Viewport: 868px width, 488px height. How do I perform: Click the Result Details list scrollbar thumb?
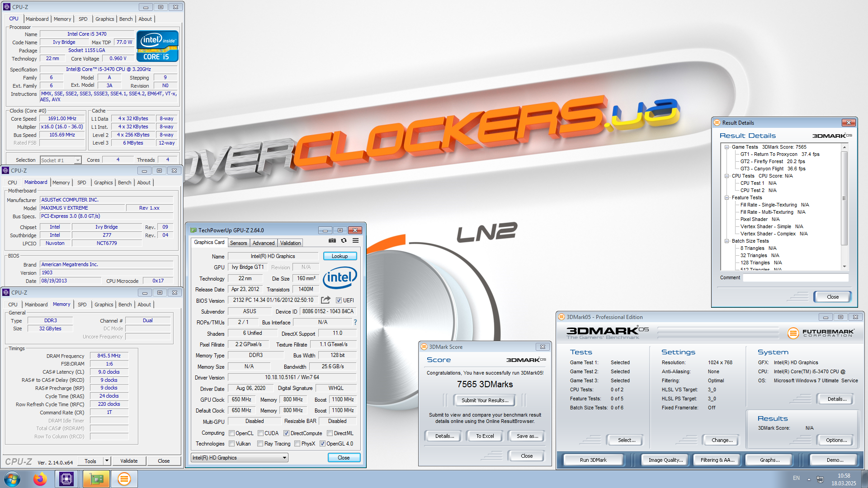[x=844, y=198]
